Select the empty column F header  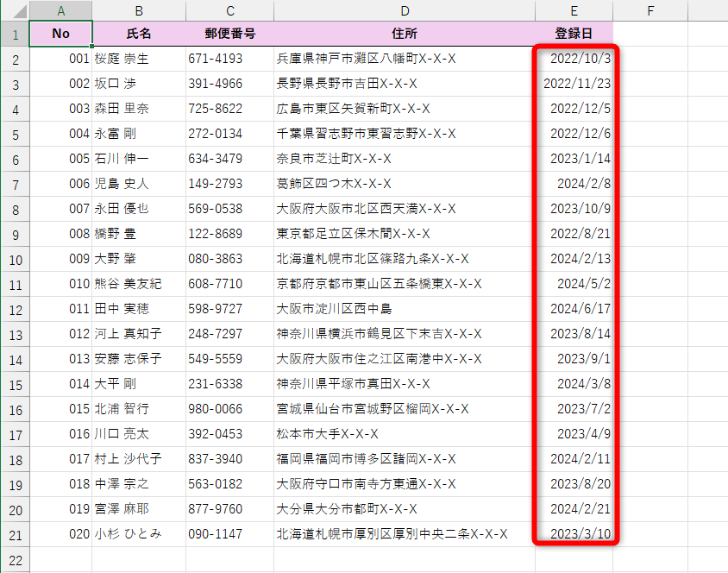pyautogui.click(x=650, y=10)
